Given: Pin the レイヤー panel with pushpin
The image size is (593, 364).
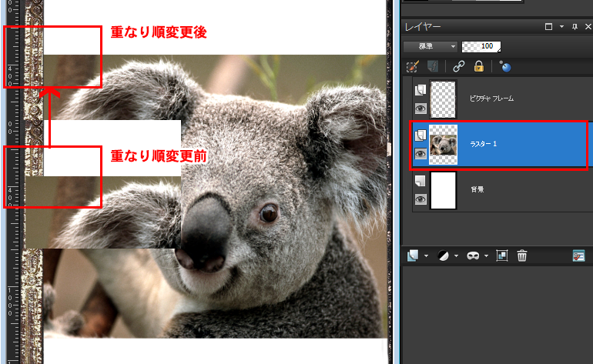Looking at the screenshot, I should [x=575, y=26].
